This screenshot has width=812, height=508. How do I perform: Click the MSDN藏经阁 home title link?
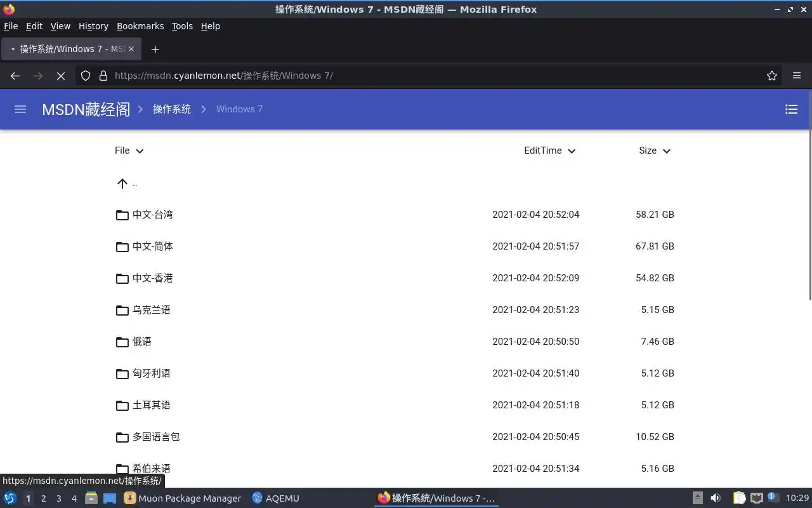pos(86,109)
